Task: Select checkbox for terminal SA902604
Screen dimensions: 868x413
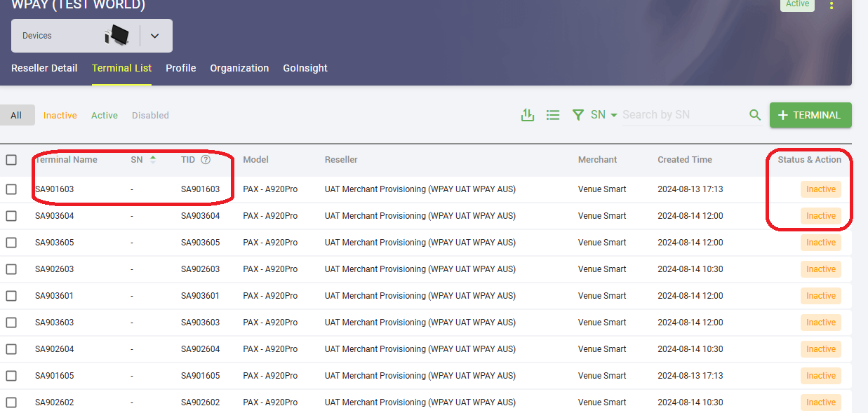Action: click(x=11, y=349)
